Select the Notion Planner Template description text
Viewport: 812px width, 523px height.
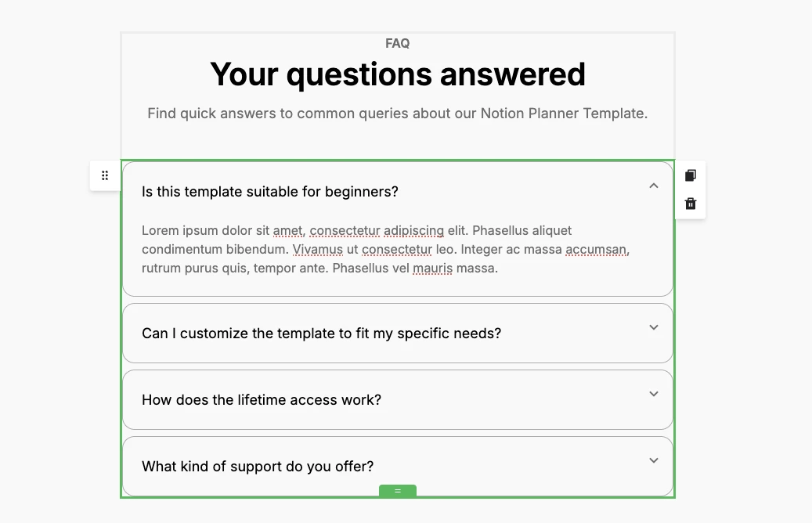[x=397, y=113]
